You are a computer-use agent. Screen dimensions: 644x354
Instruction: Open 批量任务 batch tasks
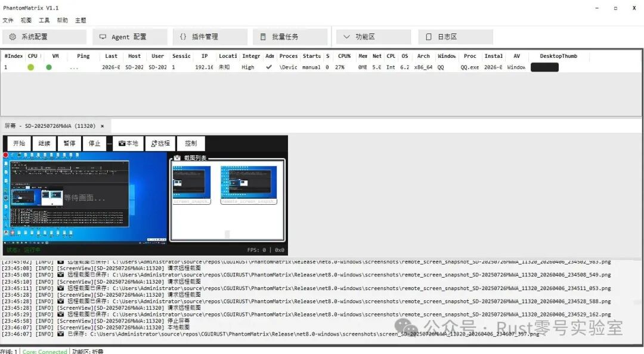click(290, 36)
